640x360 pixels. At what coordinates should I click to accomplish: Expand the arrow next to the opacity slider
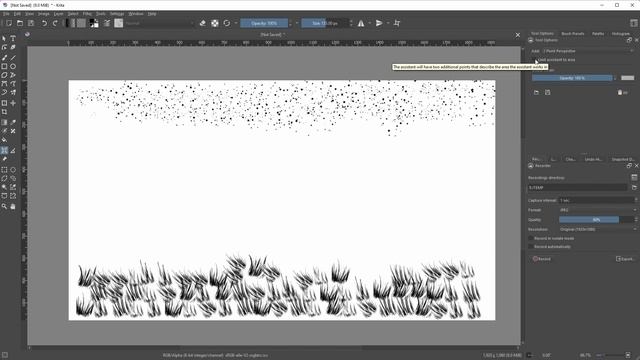[297, 23]
